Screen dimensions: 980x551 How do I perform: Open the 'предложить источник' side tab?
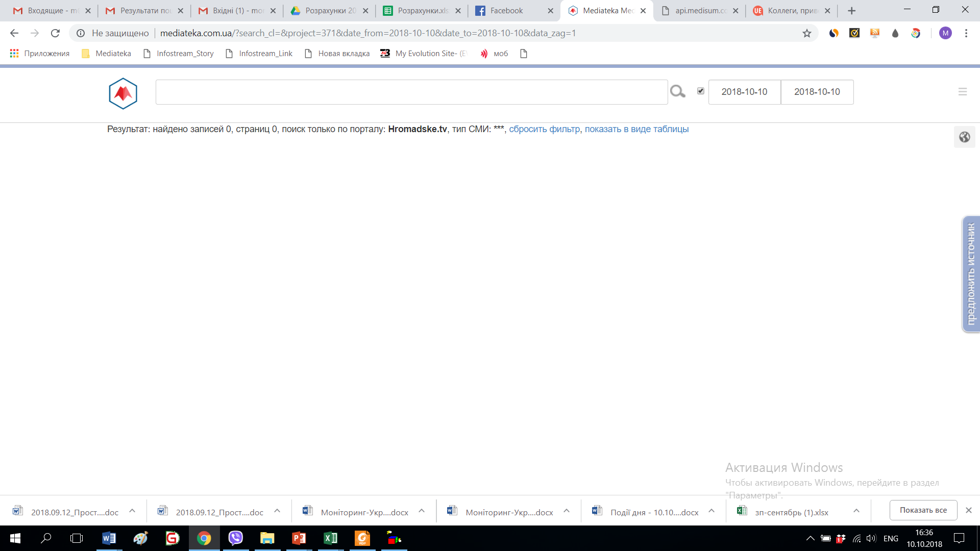tap(970, 274)
